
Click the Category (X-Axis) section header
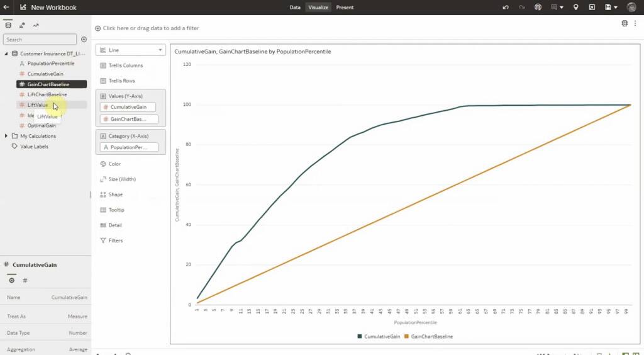128,136
